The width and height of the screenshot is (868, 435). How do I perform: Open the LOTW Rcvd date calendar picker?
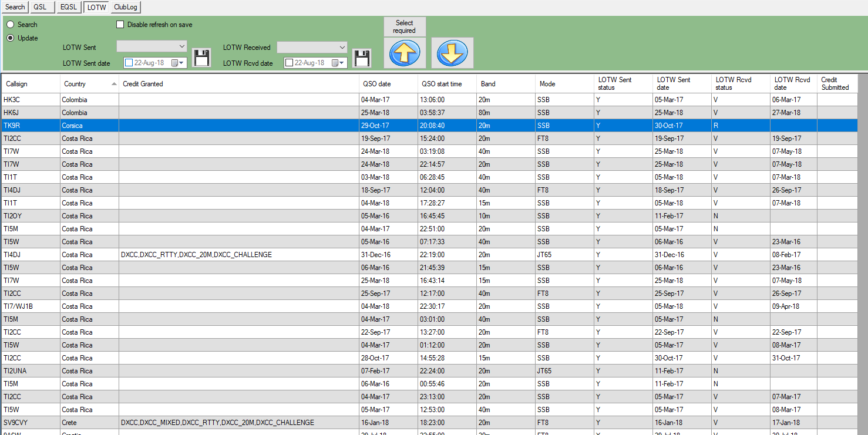point(335,63)
